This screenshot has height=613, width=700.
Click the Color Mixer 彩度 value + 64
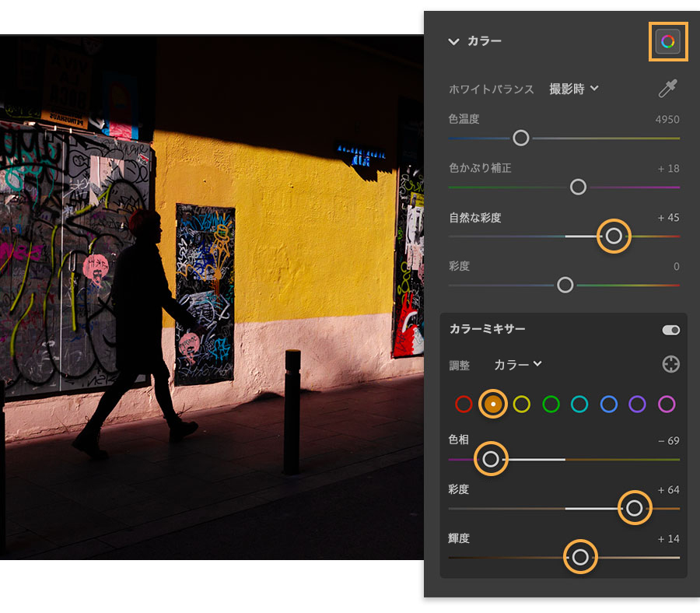pos(668,490)
